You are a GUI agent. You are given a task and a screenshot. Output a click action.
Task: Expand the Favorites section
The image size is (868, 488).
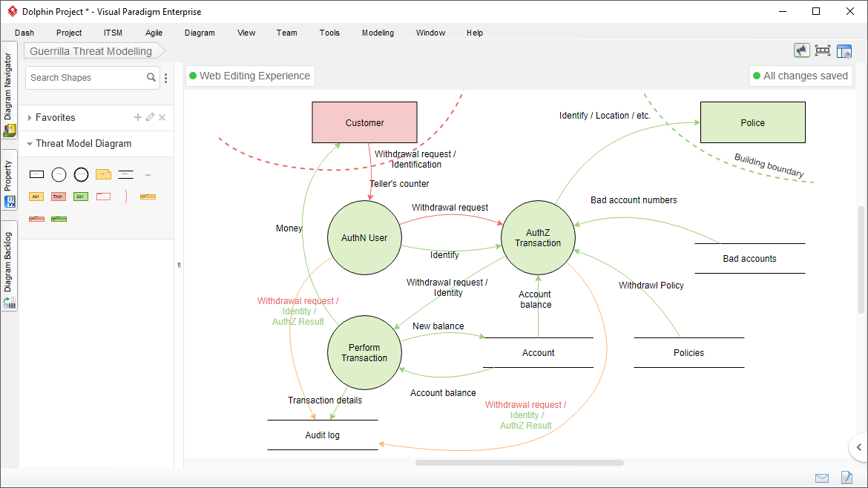pos(30,118)
